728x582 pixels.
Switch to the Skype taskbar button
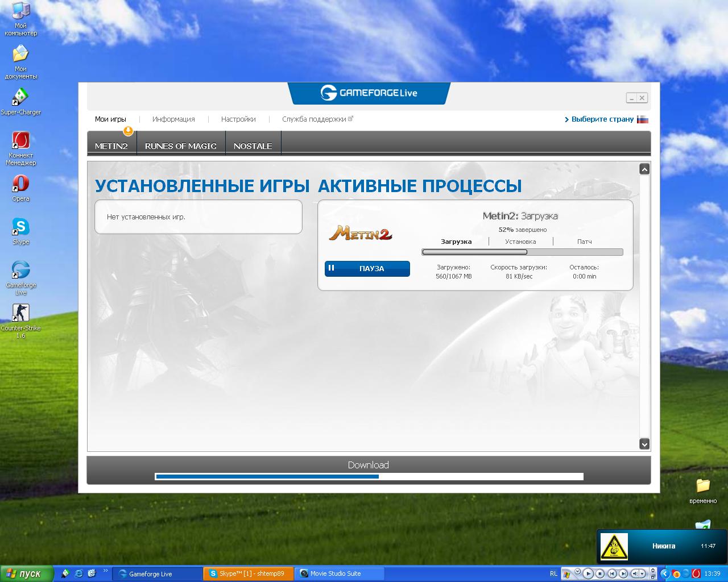tap(249, 573)
